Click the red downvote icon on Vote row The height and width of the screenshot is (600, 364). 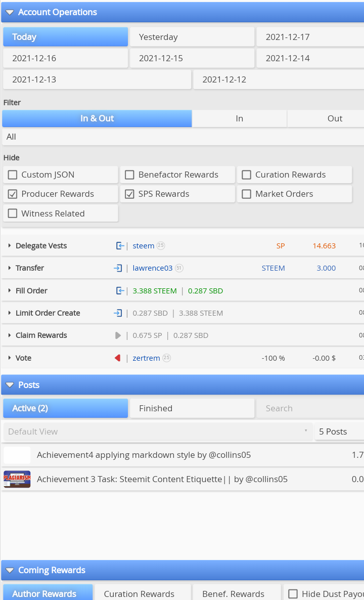[118, 358]
